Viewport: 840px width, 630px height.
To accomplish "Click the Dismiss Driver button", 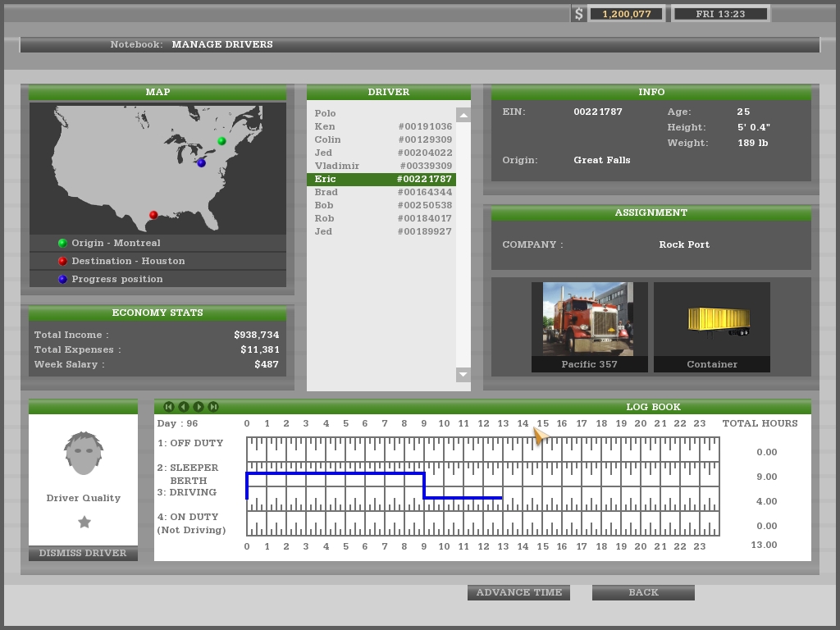I will (x=83, y=553).
